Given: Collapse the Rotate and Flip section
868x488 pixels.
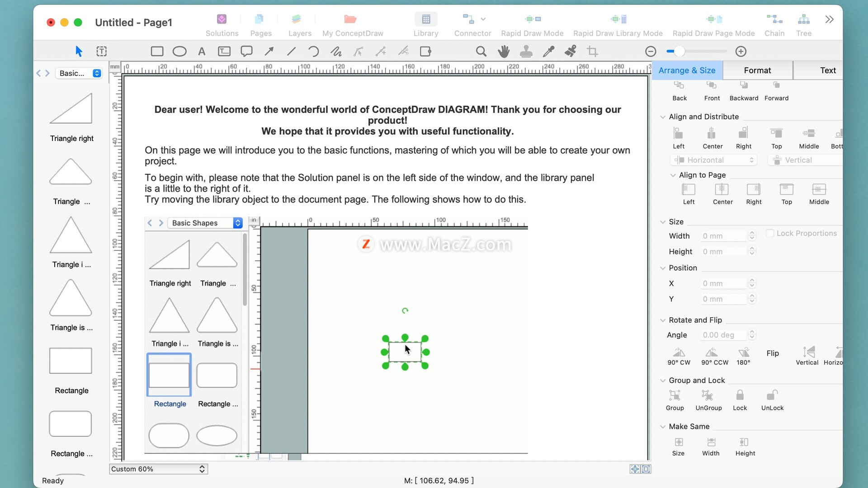Looking at the screenshot, I should coord(663,320).
